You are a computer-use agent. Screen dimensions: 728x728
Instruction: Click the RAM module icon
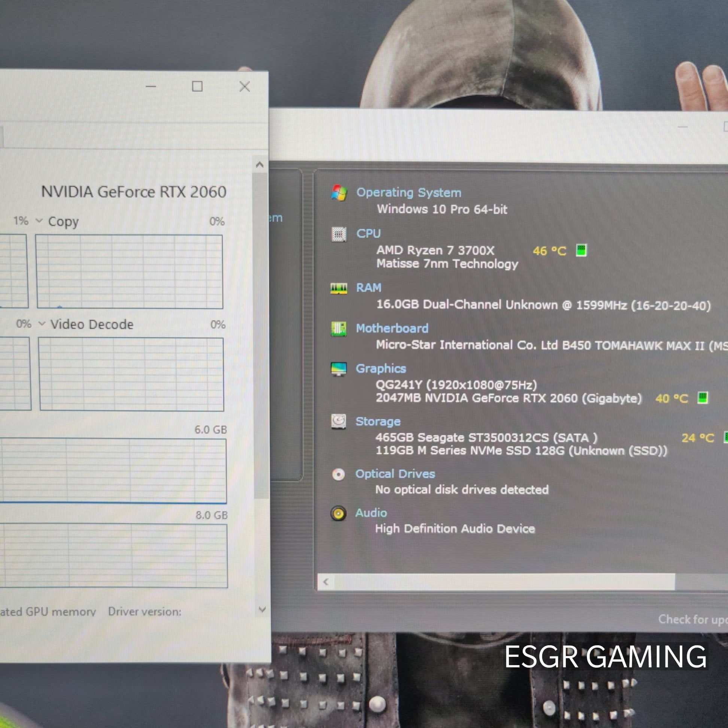(x=339, y=289)
